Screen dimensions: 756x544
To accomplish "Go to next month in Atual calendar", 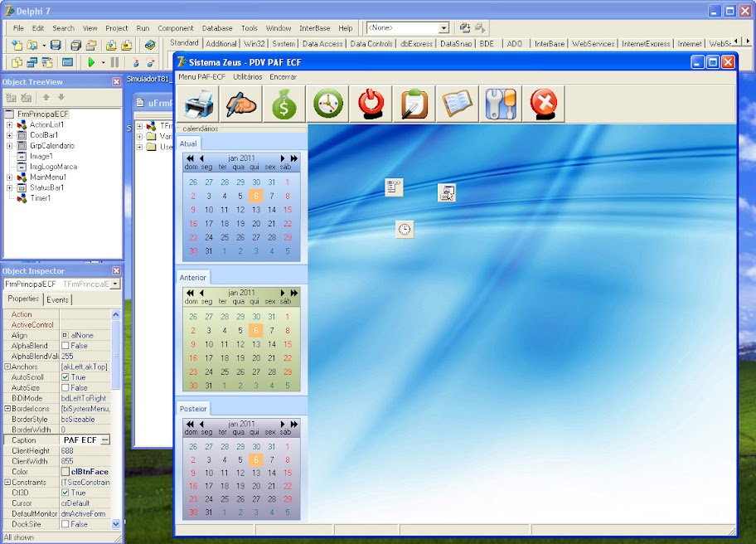I will [x=283, y=158].
